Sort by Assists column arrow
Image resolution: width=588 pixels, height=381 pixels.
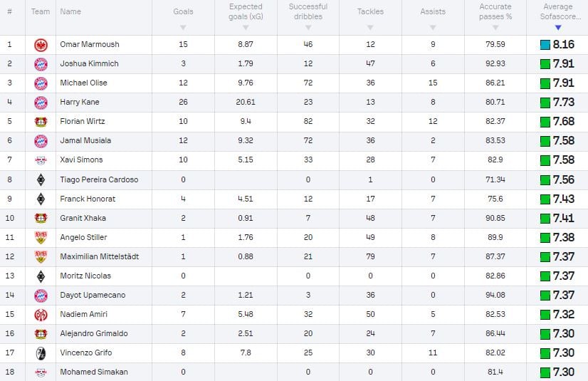click(433, 27)
